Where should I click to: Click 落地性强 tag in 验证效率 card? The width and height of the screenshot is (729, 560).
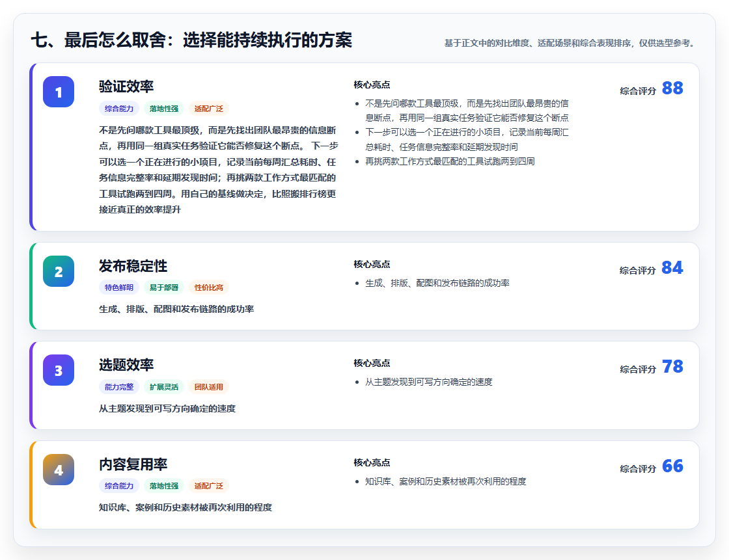164,109
